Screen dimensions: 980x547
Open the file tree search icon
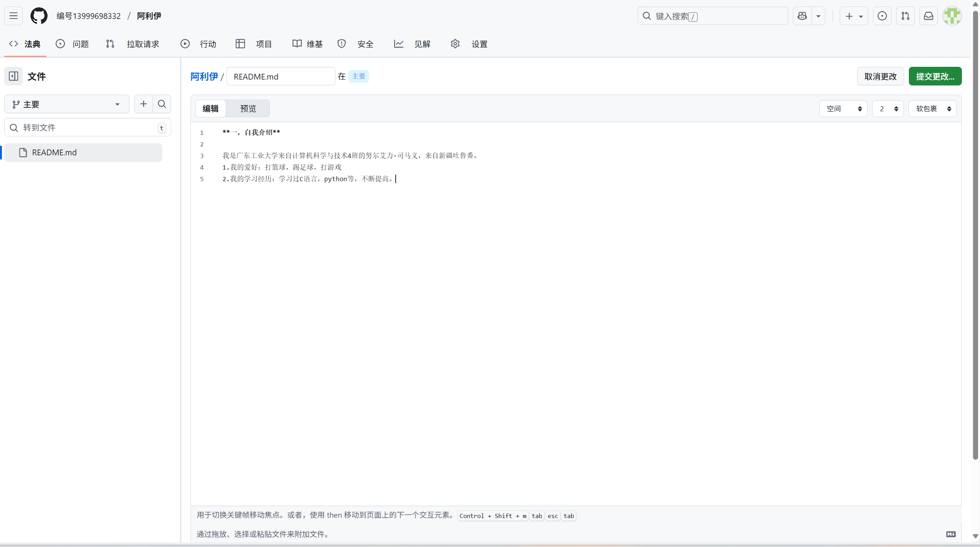coord(162,104)
